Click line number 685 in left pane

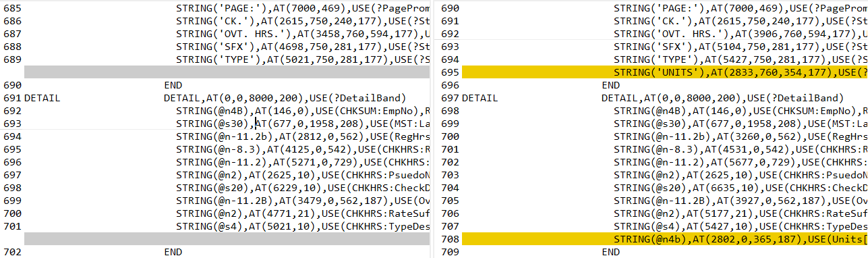(x=12, y=9)
